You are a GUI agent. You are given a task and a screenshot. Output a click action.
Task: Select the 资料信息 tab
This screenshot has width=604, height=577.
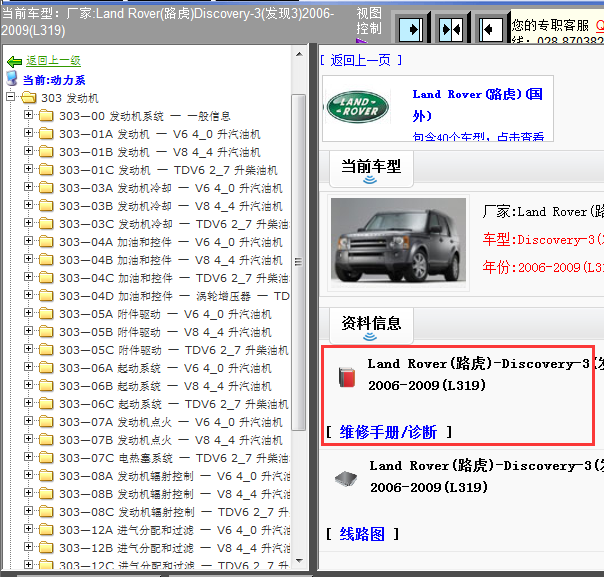point(371,325)
